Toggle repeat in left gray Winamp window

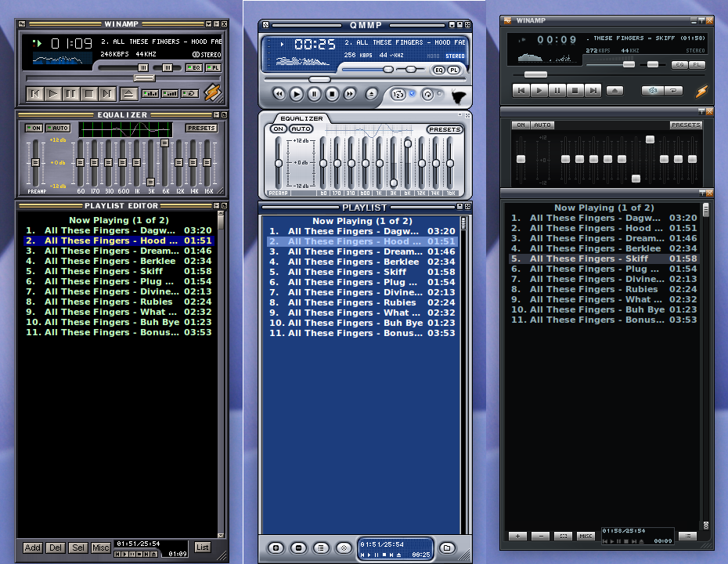click(190, 93)
